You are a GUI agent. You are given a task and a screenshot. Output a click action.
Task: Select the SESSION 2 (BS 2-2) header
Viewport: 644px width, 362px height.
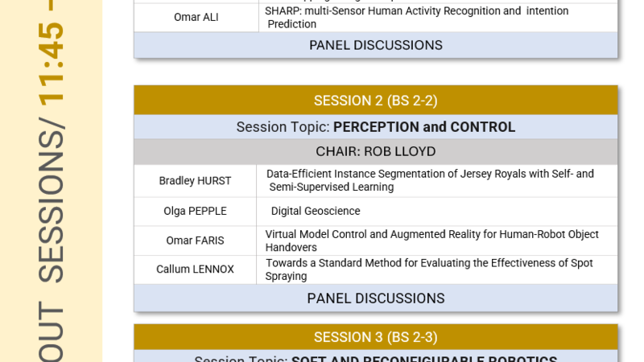point(375,101)
